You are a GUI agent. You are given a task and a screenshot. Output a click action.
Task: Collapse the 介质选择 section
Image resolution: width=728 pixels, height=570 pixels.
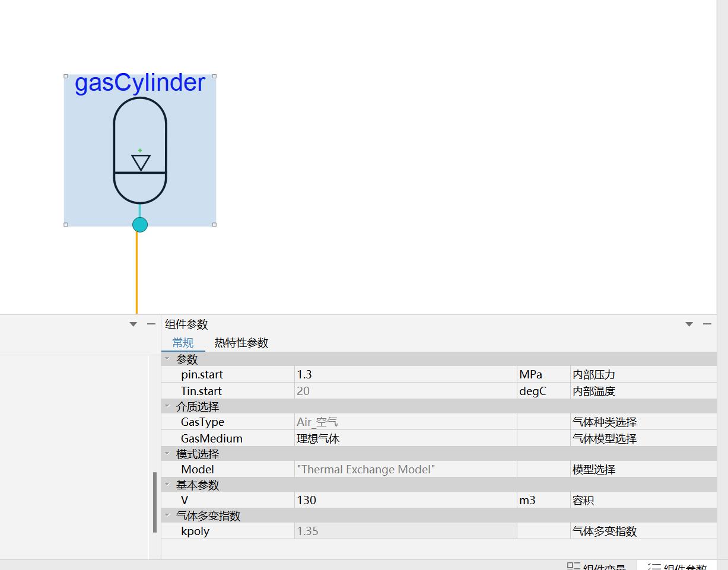[x=167, y=406]
